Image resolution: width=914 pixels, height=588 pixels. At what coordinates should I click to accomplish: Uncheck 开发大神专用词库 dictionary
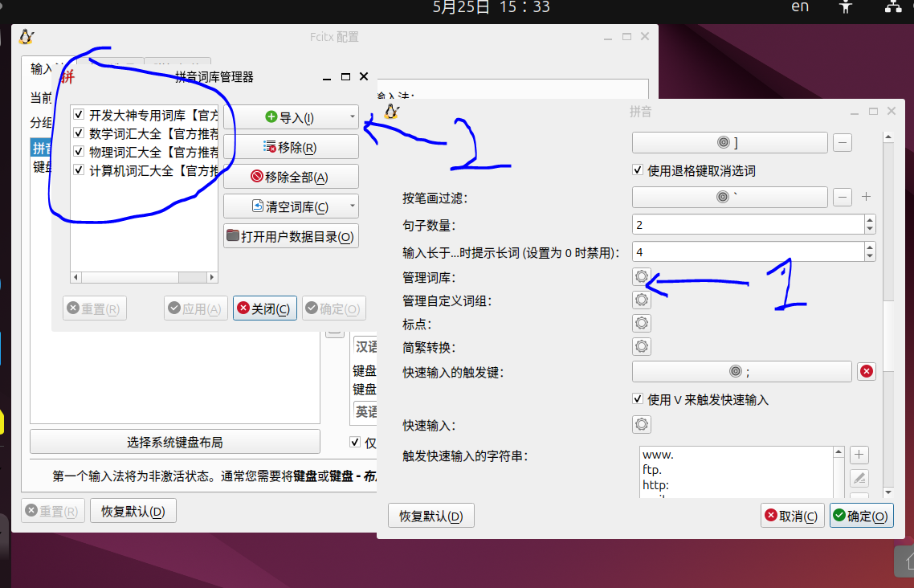pyautogui.click(x=79, y=114)
